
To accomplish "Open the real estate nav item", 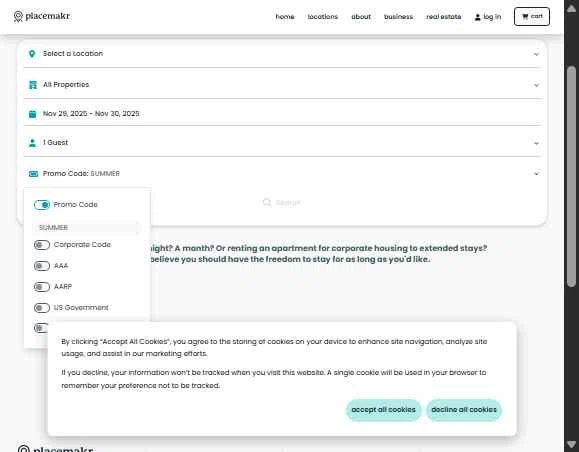I will tap(443, 17).
